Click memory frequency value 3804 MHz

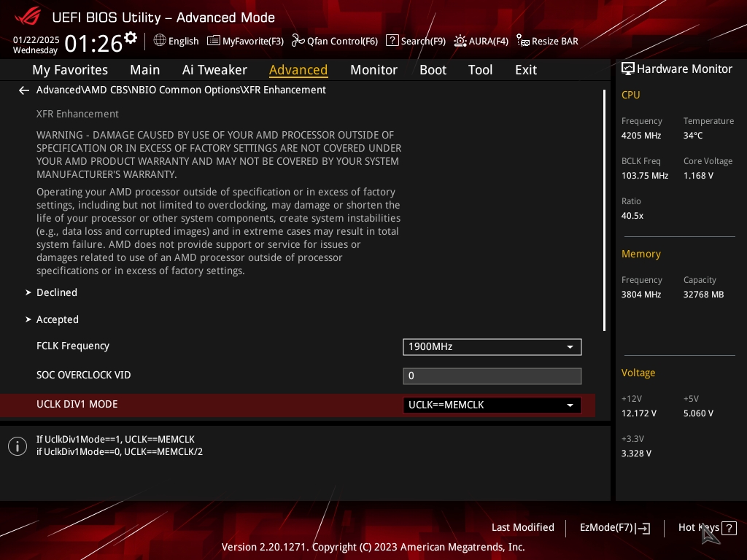point(641,295)
